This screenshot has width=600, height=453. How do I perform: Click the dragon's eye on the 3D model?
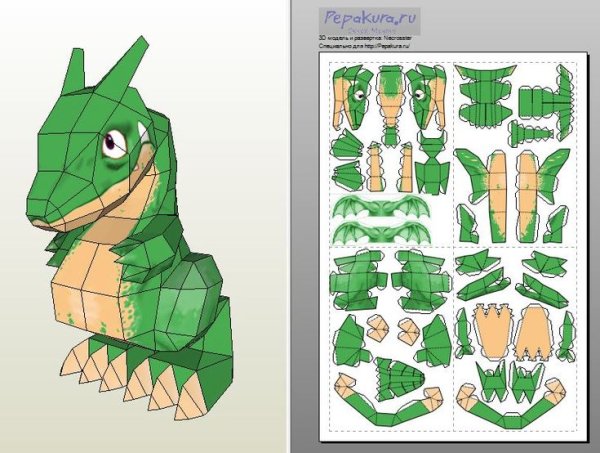point(114,144)
